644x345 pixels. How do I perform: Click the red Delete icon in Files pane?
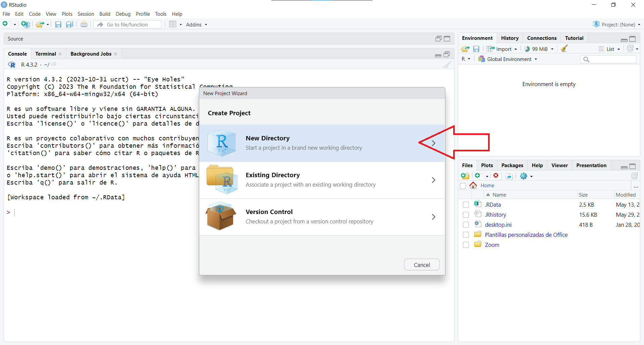coord(496,176)
